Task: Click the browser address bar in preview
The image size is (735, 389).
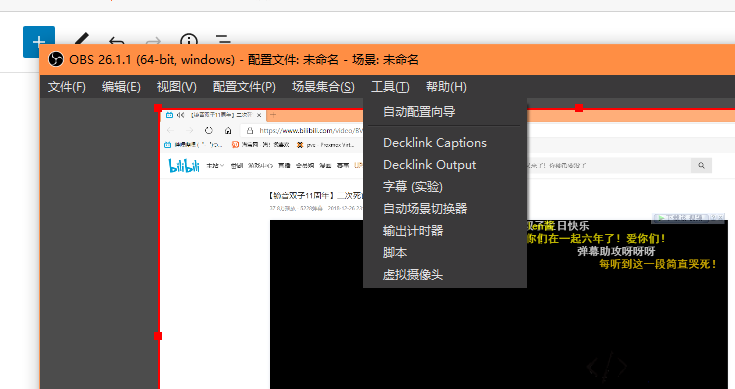Action: click(x=302, y=130)
